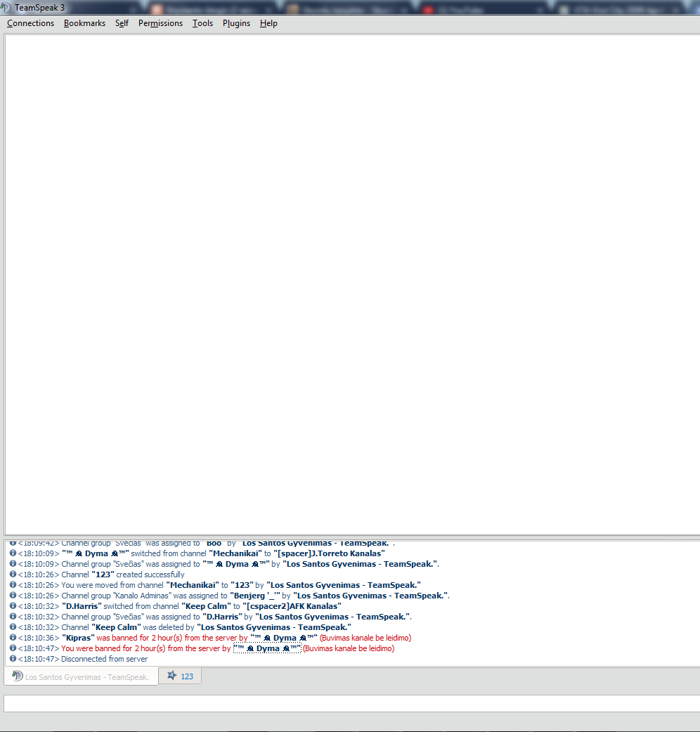The width and height of the screenshot is (700, 732).
Task: Open the Self menu
Action: 122,23
